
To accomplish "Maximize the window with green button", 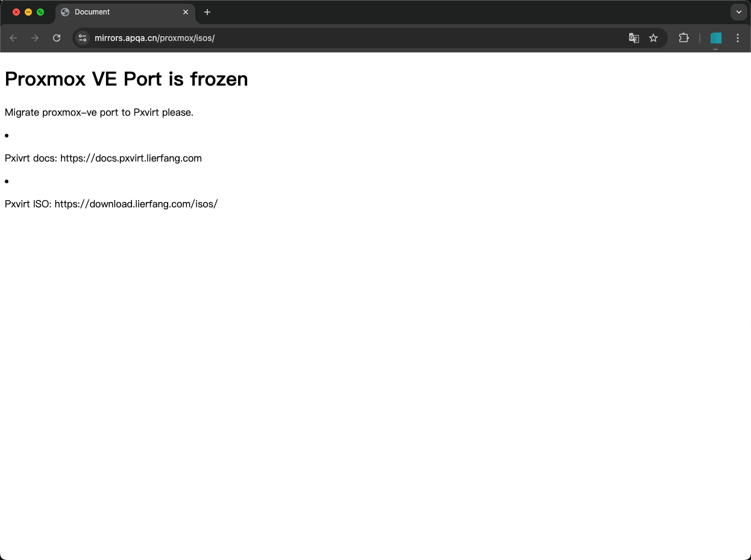I will pos(40,12).
